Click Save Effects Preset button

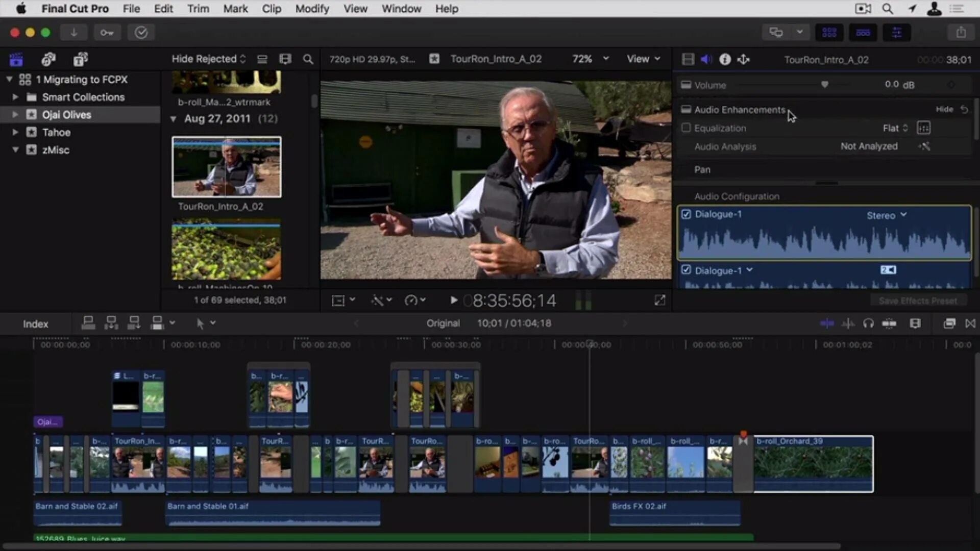(917, 300)
